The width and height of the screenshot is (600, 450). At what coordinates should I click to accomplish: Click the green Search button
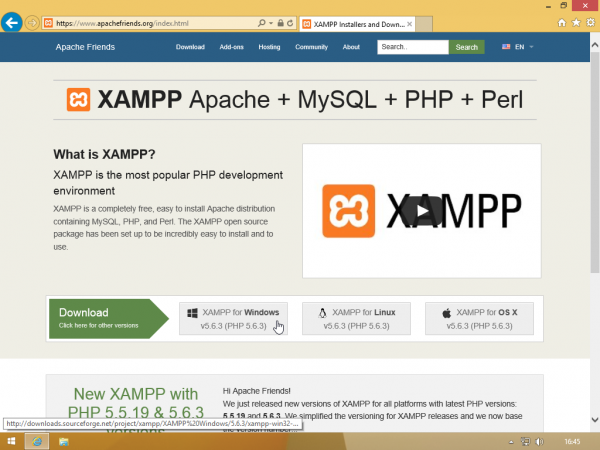coord(466,47)
